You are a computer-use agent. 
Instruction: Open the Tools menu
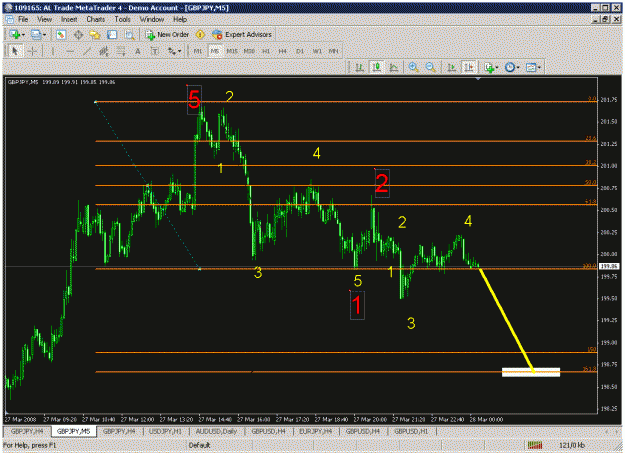[122, 19]
